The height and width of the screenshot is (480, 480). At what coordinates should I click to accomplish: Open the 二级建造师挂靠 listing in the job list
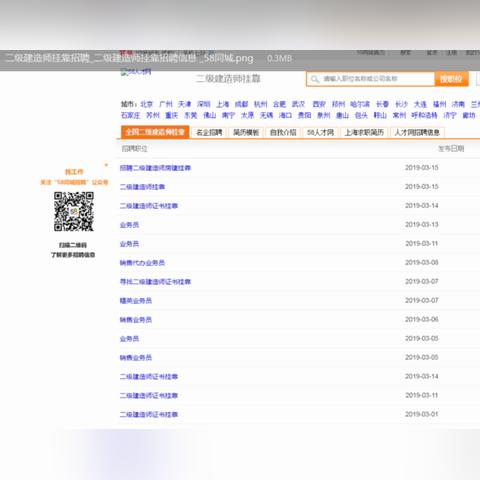(x=142, y=187)
